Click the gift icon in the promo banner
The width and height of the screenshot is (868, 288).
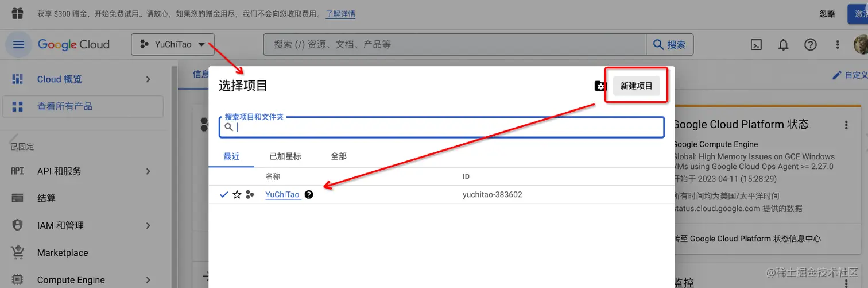pos(18,13)
